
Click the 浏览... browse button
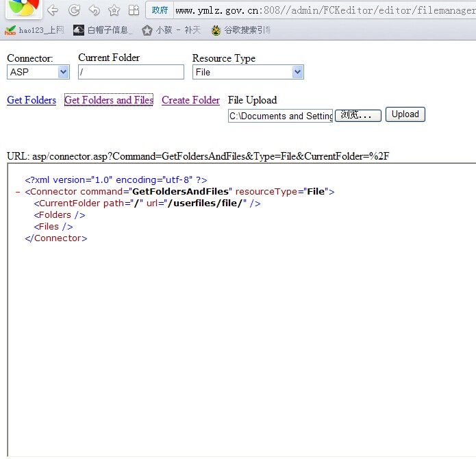358,116
